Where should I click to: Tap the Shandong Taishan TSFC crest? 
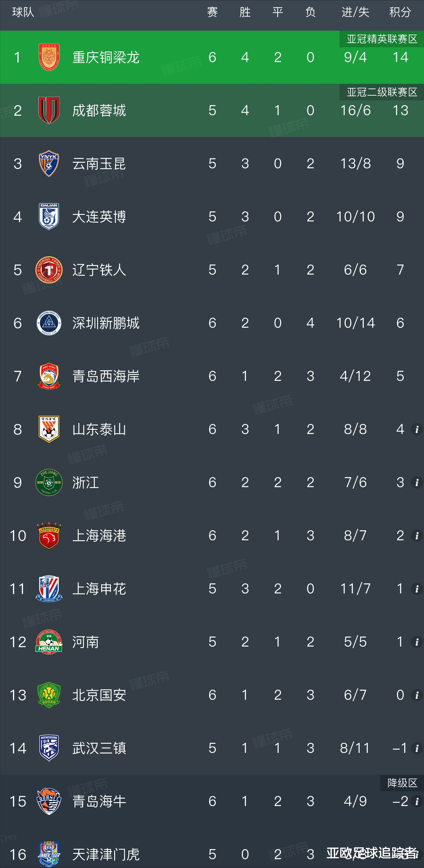(x=49, y=429)
